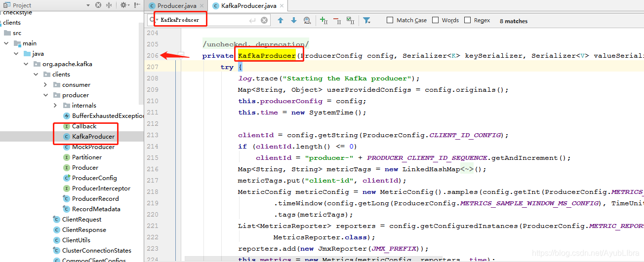Screen dimensions: 644x262
Task: Open the ClusterConnectionStates class
Action: (x=97, y=251)
